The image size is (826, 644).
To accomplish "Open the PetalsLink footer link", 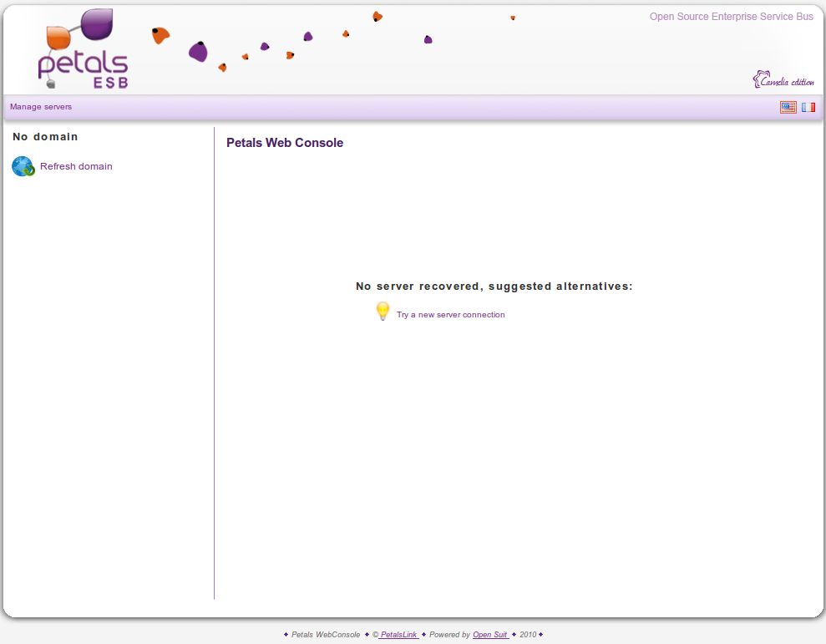I will 398,635.
